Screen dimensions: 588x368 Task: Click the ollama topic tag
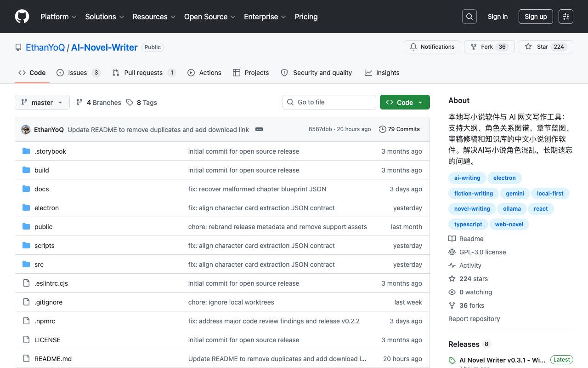(512, 209)
